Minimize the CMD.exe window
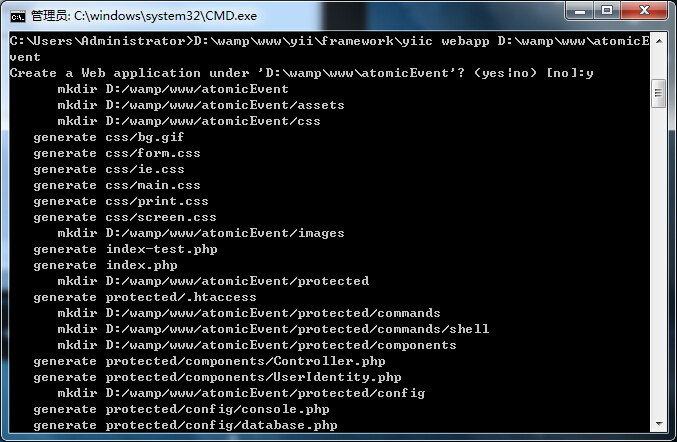 (x=579, y=11)
